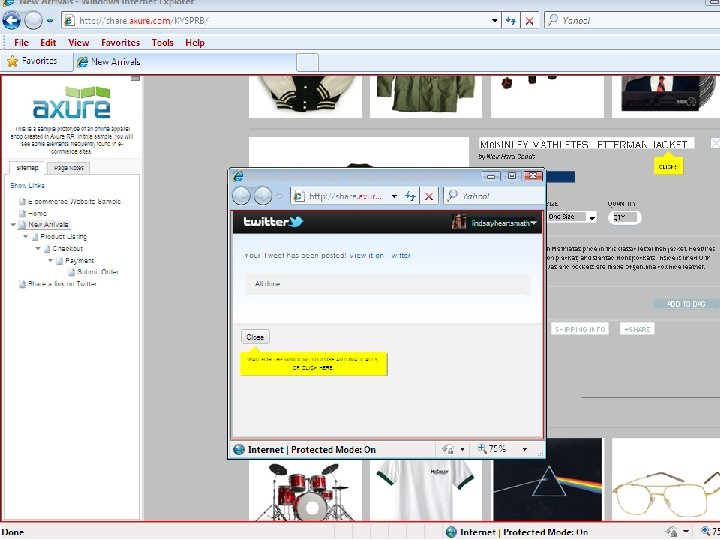Click the Close button in Twitter popup
The image size is (720, 540).
pos(255,337)
